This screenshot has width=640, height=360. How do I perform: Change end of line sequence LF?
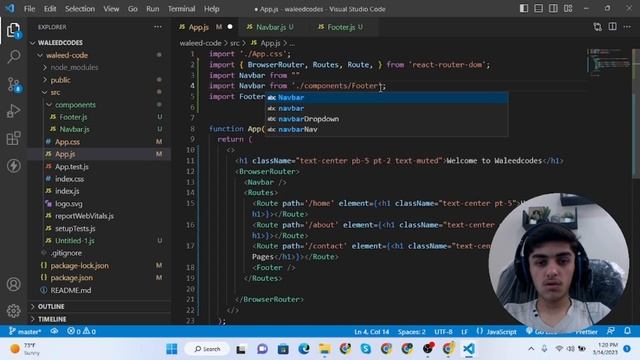click(464, 331)
